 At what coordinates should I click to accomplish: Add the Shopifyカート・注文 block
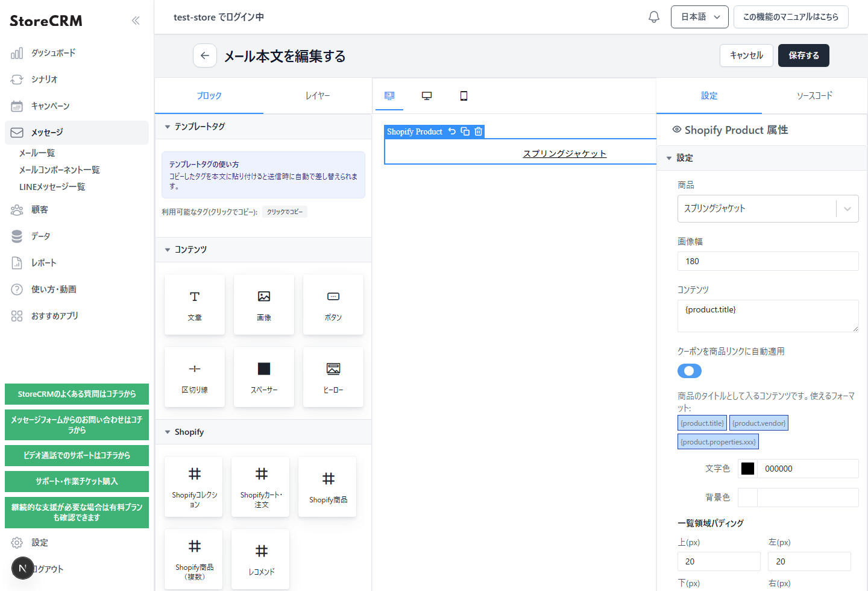(x=261, y=487)
